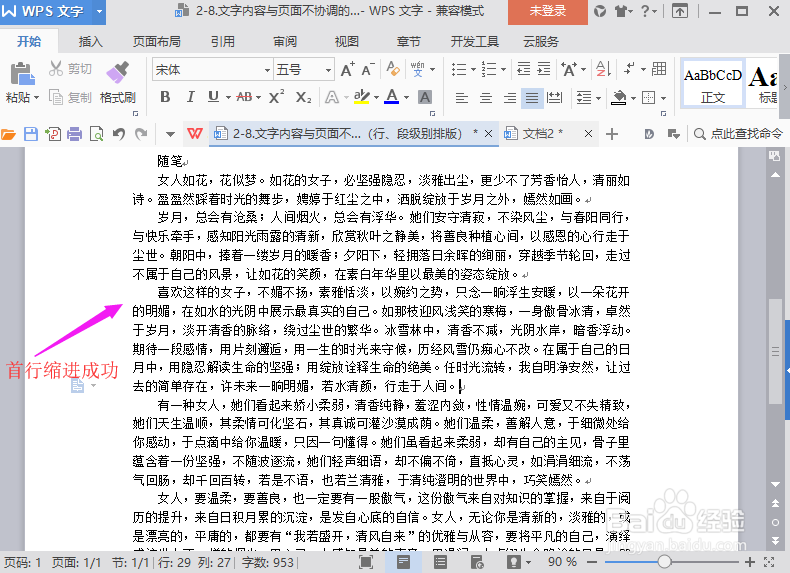This screenshot has height=573, width=790.
Task: Toggle justified alignment
Action: tap(532, 98)
